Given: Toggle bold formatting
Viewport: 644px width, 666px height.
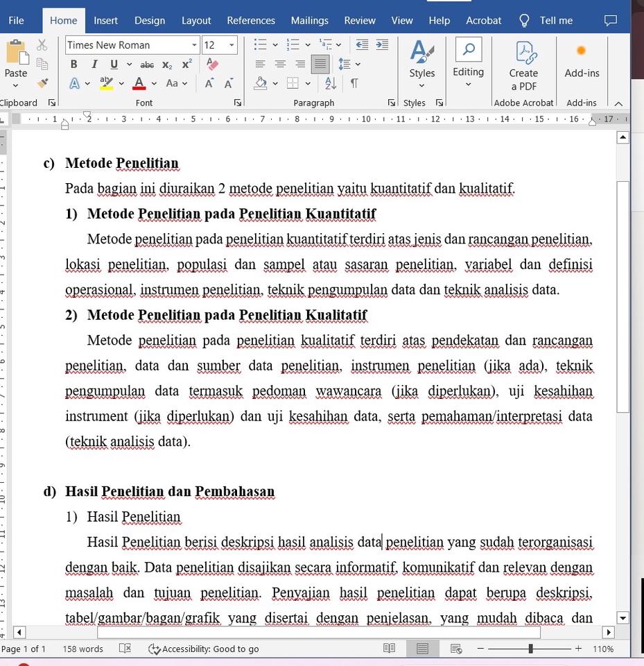Looking at the screenshot, I should pos(74,64).
